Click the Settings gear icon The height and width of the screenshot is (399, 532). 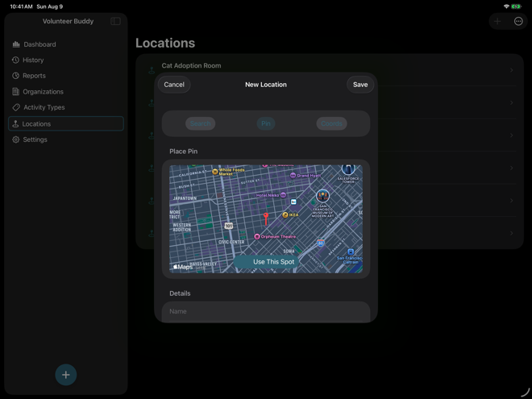[15, 139]
